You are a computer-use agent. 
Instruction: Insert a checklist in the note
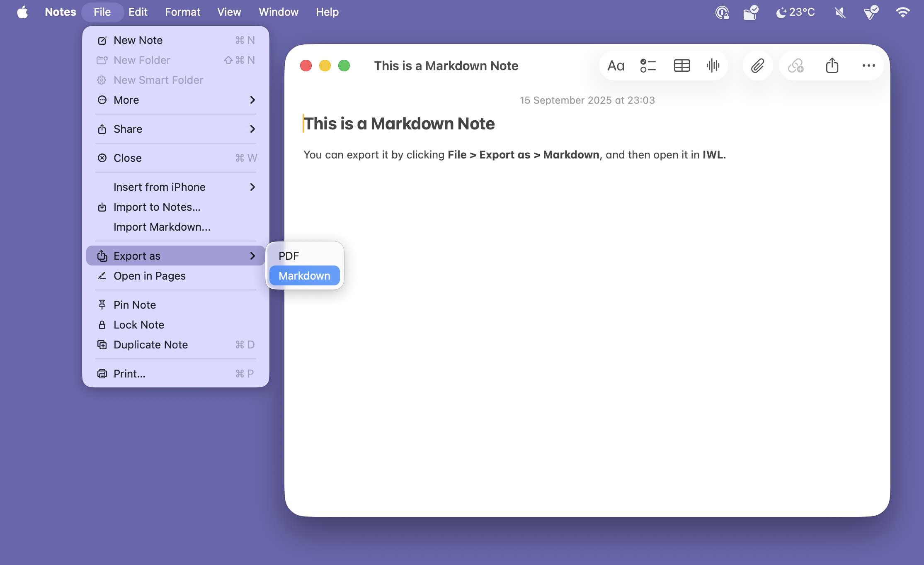(648, 66)
